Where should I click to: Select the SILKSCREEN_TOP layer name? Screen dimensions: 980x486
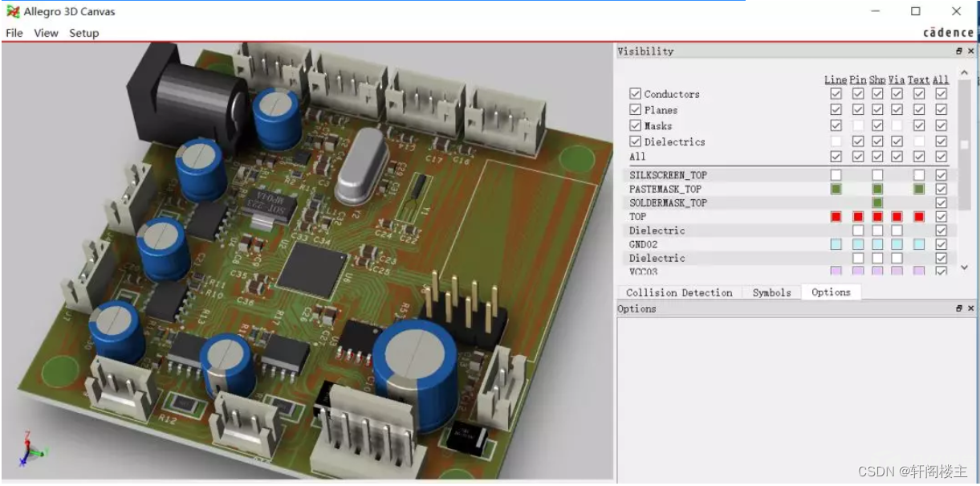point(668,175)
